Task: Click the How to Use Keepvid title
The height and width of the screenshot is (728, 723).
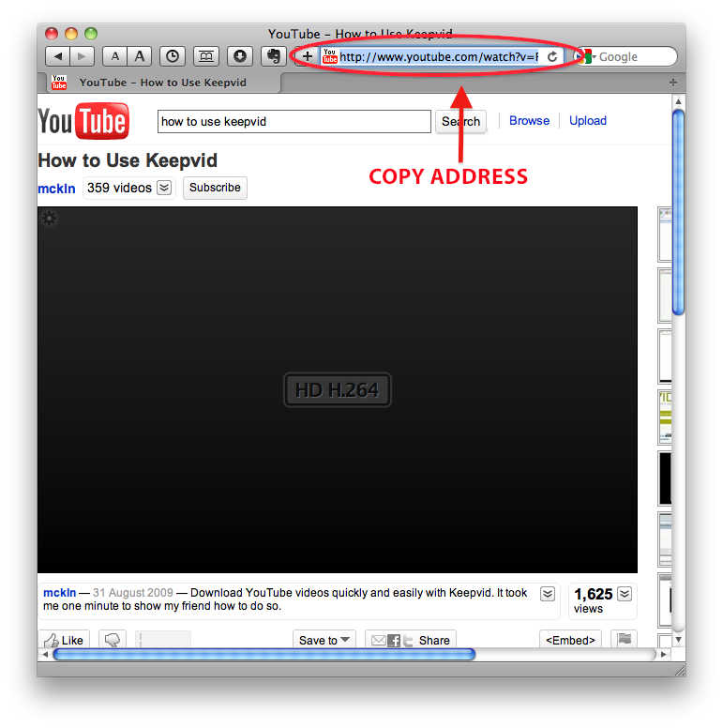Action: tap(128, 160)
